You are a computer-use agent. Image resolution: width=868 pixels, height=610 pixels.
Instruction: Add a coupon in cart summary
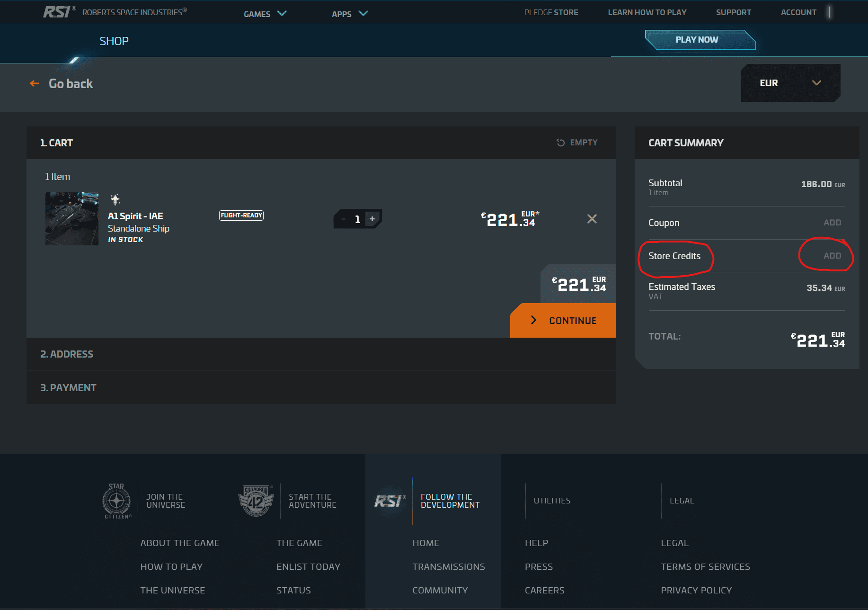pyautogui.click(x=832, y=223)
